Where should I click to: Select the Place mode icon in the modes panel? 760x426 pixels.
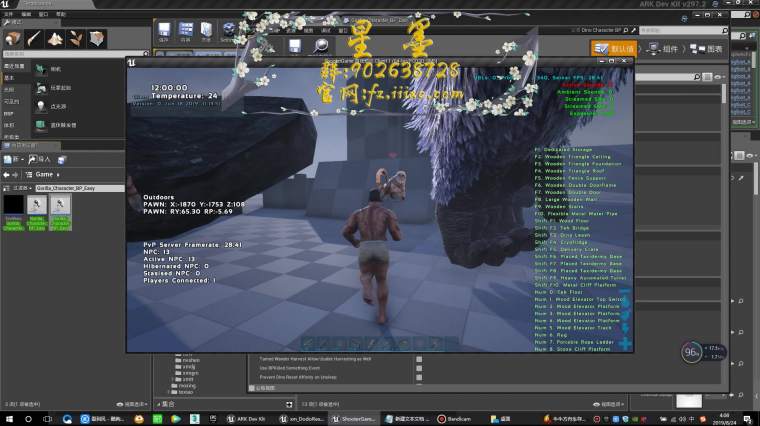pyautogui.click(x=13, y=38)
